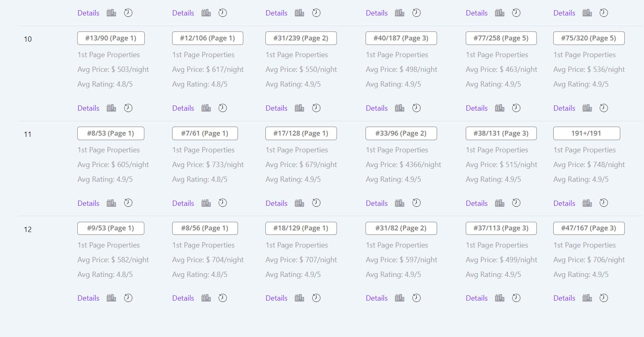Screen dimensions: 644x337
Task: Open Details link under #75/320 (Page 5)
Action: pyautogui.click(x=564, y=108)
